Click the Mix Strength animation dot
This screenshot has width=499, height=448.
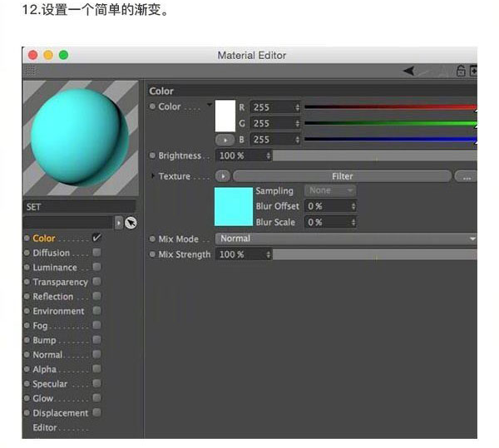click(x=152, y=254)
